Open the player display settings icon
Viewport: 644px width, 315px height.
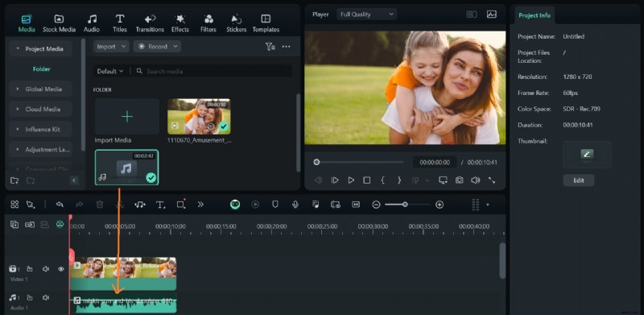[443, 180]
